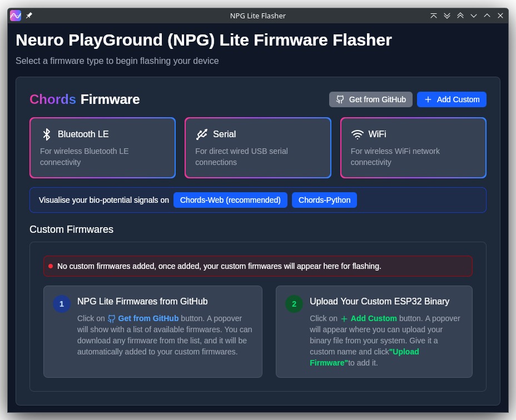Viewport: 516px width, 420px height.
Task: Click the Add Custom button
Action: point(451,99)
